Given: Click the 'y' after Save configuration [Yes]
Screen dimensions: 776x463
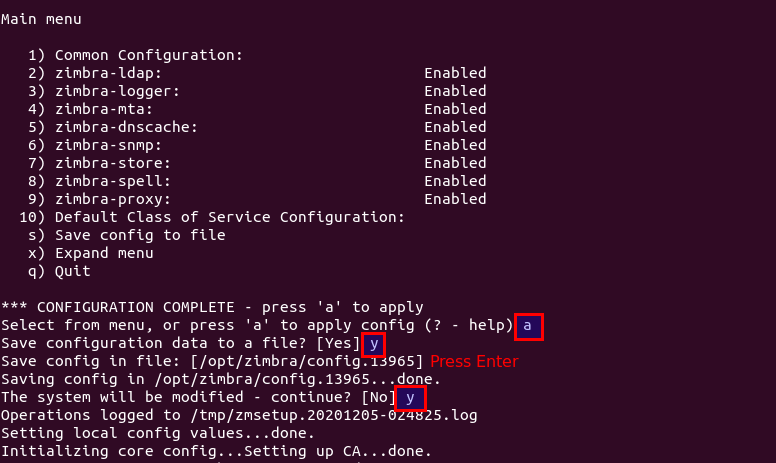Looking at the screenshot, I should pyautogui.click(x=372, y=344).
